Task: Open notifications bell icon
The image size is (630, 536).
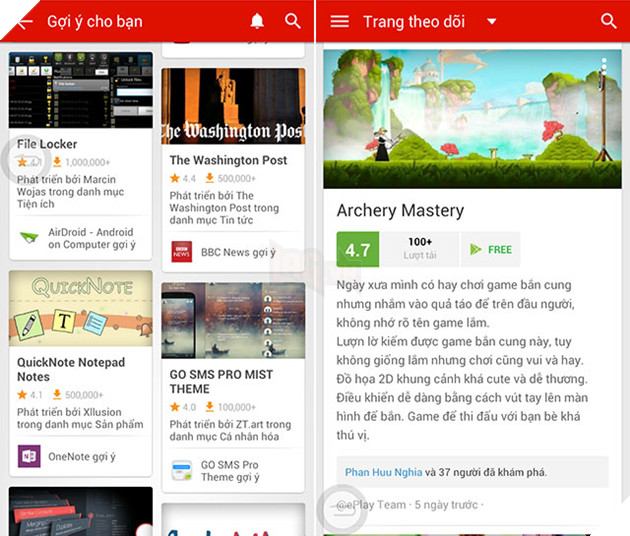Action: point(257,21)
